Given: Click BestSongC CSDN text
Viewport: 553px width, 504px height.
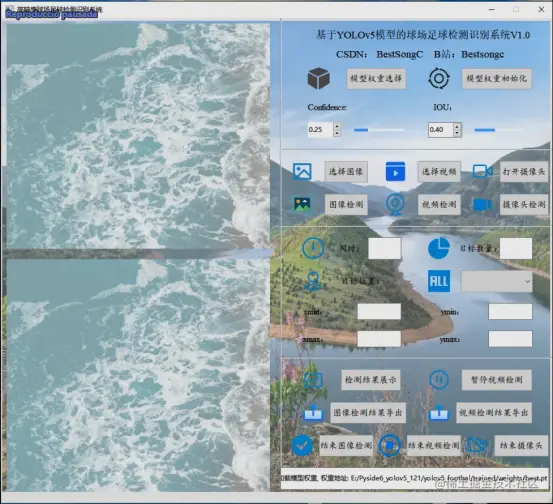Looking at the screenshot, I should point(400,54).
